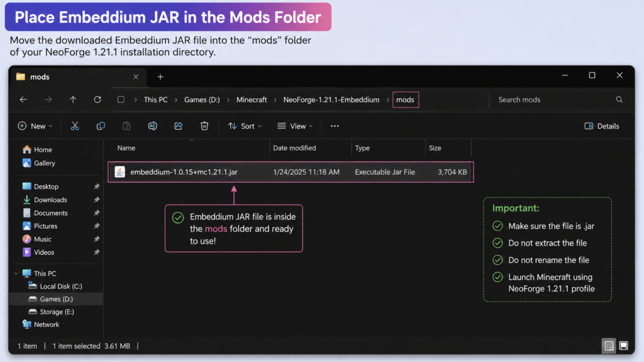Switch to large thumbnails view icon
The height and width of the screenshot is (362, 644).
coord(624,346)
